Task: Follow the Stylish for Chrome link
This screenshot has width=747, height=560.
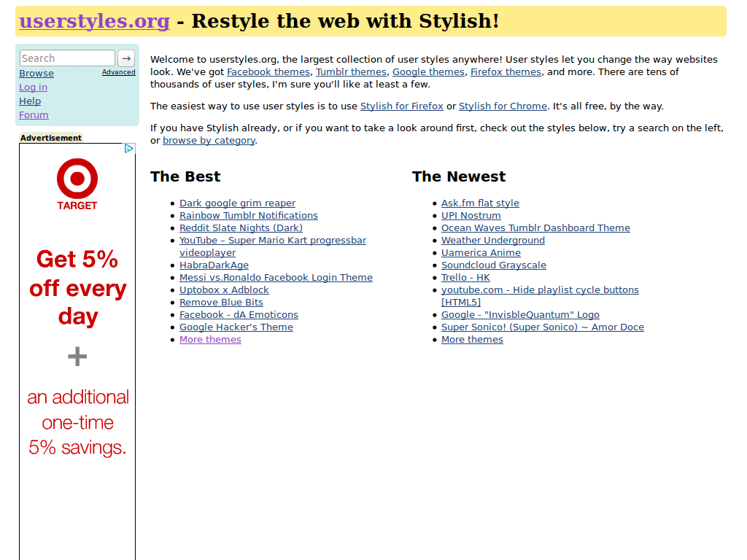Action: (503, 106)
